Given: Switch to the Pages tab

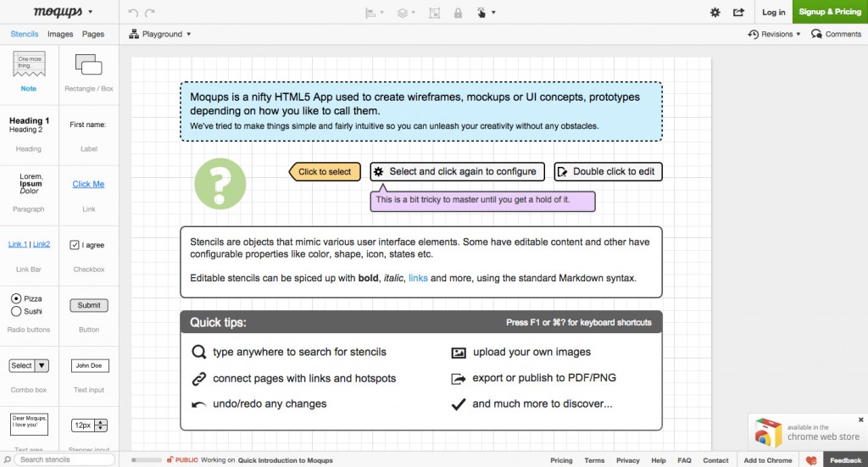Looking at the screenshot, I should pyautogui.click(x=93, y=34).
